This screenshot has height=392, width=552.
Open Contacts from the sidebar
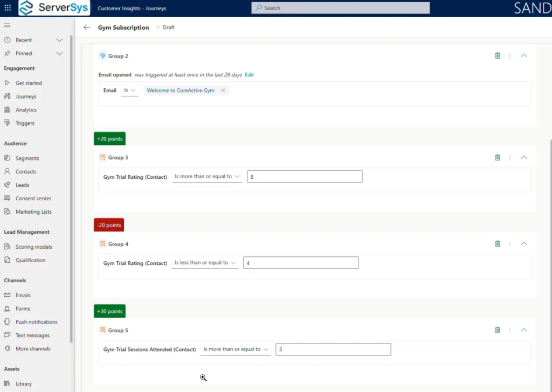point(25,171)
